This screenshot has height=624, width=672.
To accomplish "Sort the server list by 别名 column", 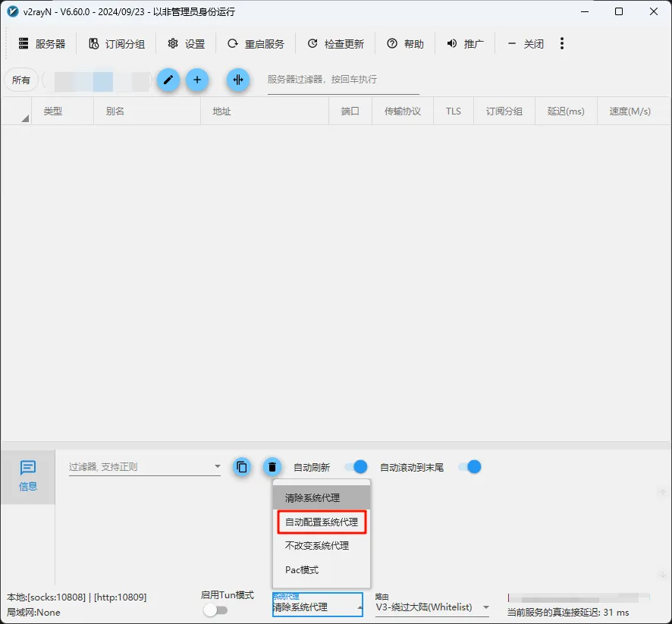I will click(147, 111).
